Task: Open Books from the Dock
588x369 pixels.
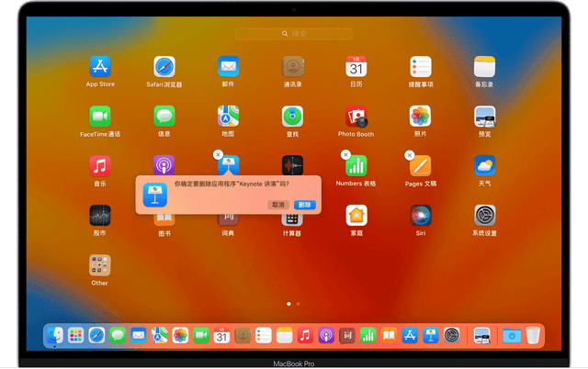Action: point(389,335)
